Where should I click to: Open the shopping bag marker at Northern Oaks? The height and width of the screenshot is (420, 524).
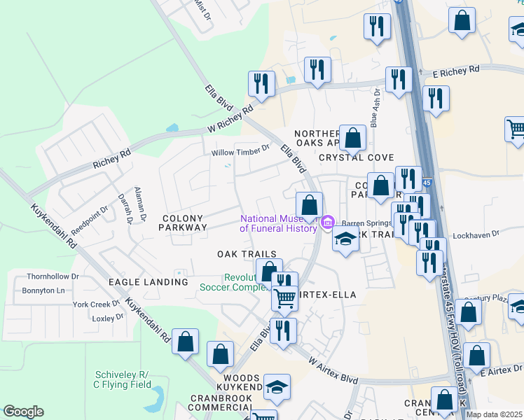click(x=353, y=138)
